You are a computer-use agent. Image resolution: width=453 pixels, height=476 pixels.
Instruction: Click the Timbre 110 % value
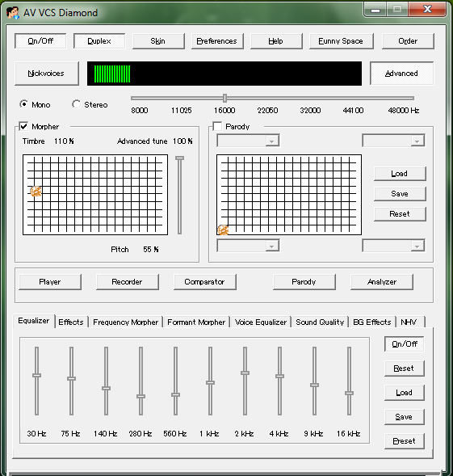coord(64,141)
